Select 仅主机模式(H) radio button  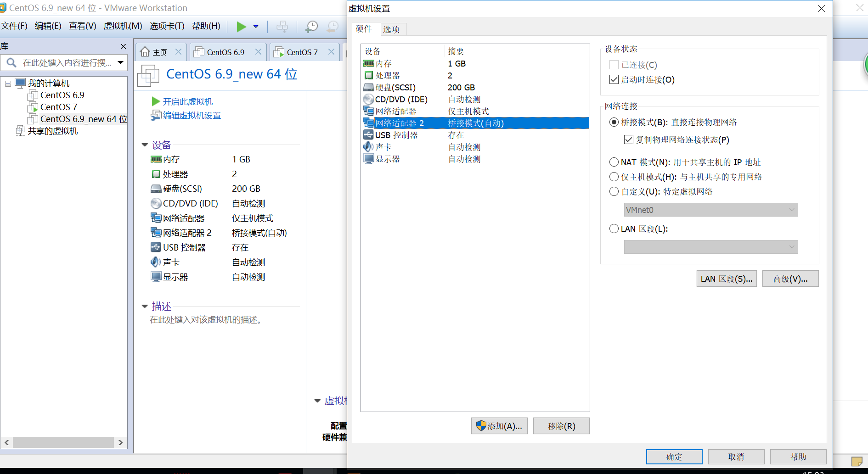click(x=614, y=177)
